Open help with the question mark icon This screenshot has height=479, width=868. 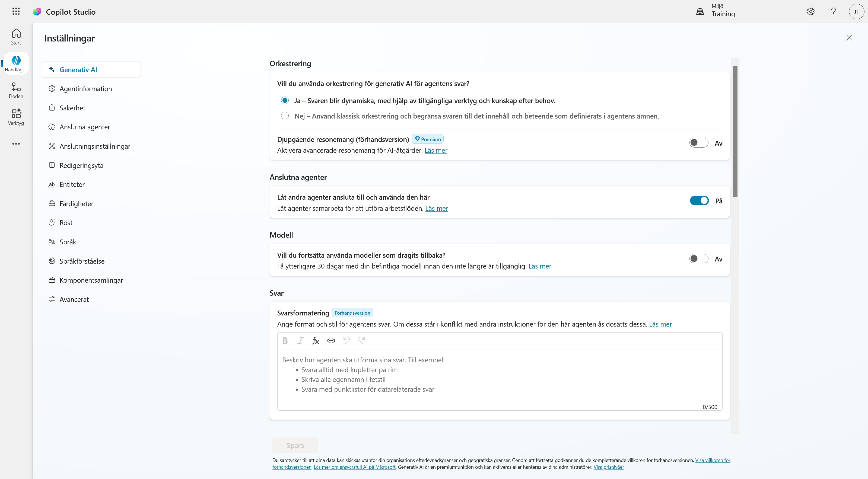(833, 11)
